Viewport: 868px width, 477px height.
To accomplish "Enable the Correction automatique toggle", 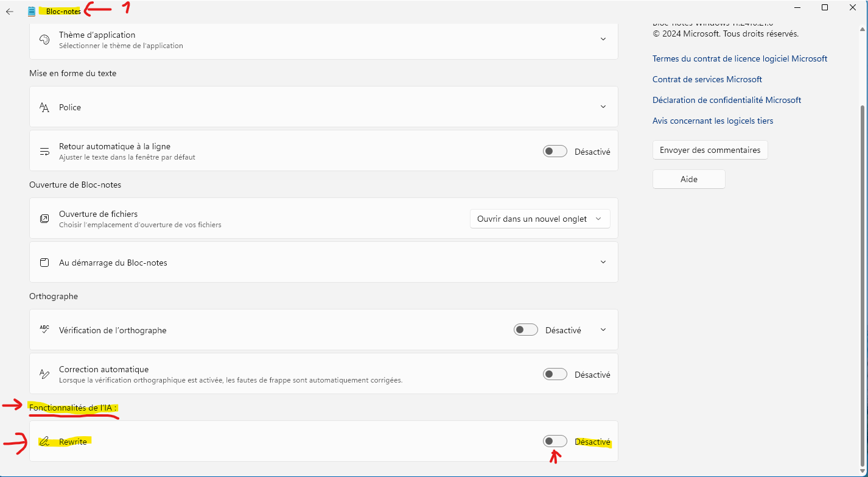I will pyautogui.click(x=555, y=375).
